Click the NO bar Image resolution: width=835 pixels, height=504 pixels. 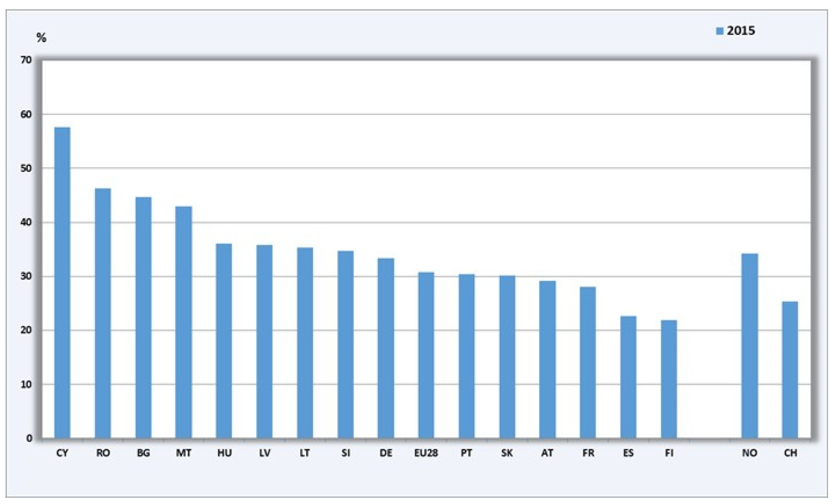click(750, 346)
